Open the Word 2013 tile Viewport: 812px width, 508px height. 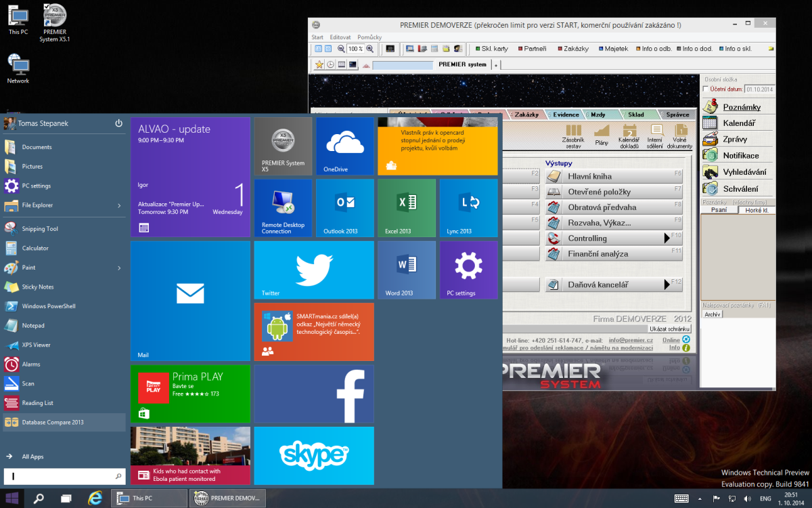[x=407, y=270]
